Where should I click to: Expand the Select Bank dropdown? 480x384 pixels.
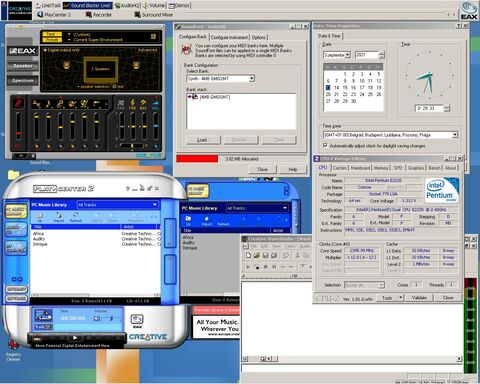pos(252,79)
